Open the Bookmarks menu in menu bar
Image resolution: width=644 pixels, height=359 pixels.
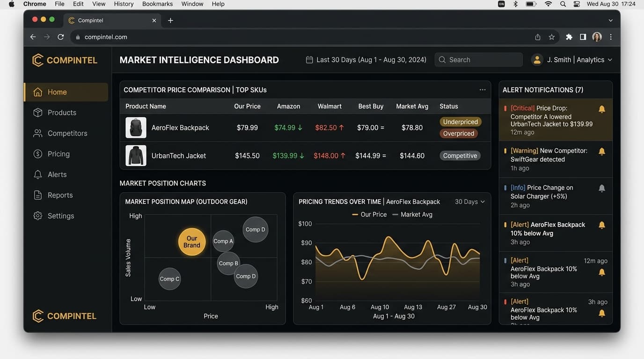157,4
